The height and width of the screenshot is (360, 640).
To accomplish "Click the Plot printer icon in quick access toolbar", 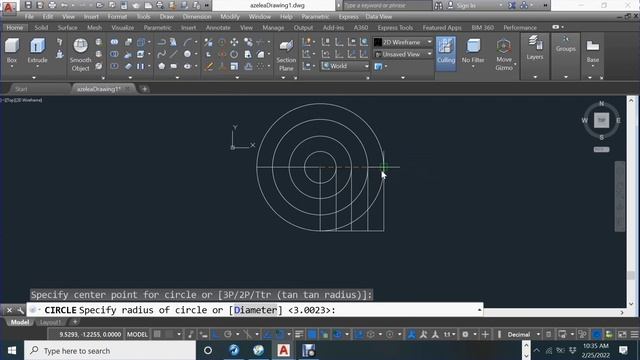I will (x=52, y=5).
